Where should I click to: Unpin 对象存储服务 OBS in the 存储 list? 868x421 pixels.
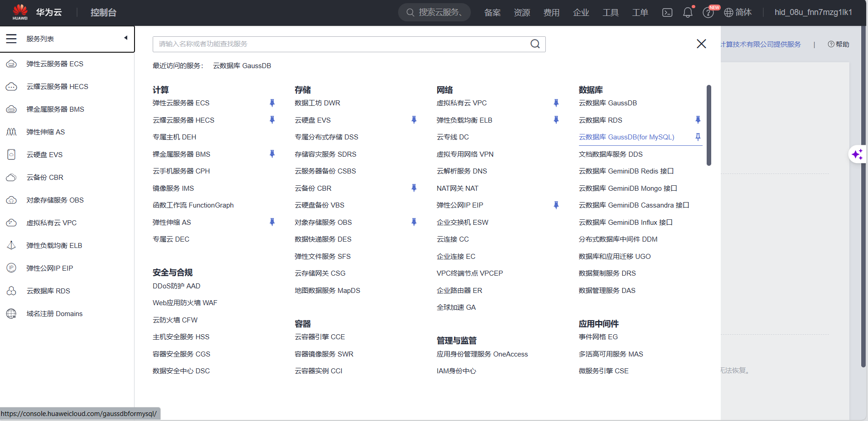[414, 222]
